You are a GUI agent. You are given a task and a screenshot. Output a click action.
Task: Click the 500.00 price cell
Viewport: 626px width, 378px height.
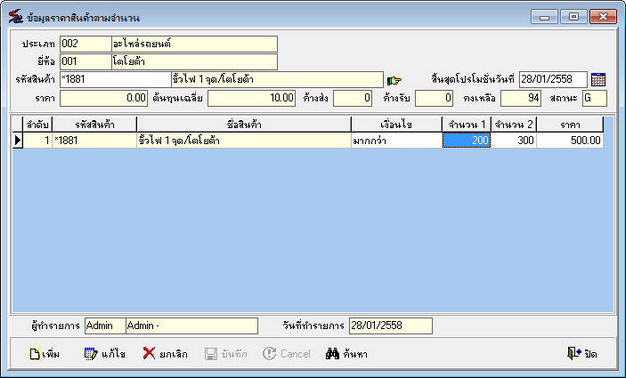click(x=570, y=141)
